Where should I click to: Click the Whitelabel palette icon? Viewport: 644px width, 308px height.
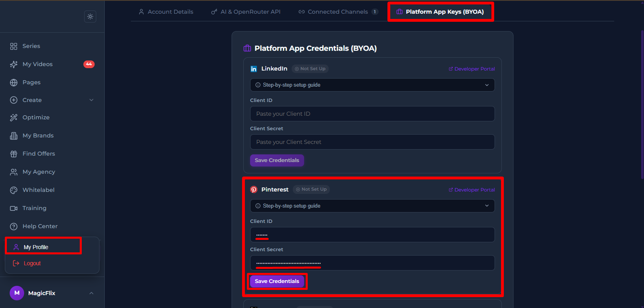coord(14,190)
